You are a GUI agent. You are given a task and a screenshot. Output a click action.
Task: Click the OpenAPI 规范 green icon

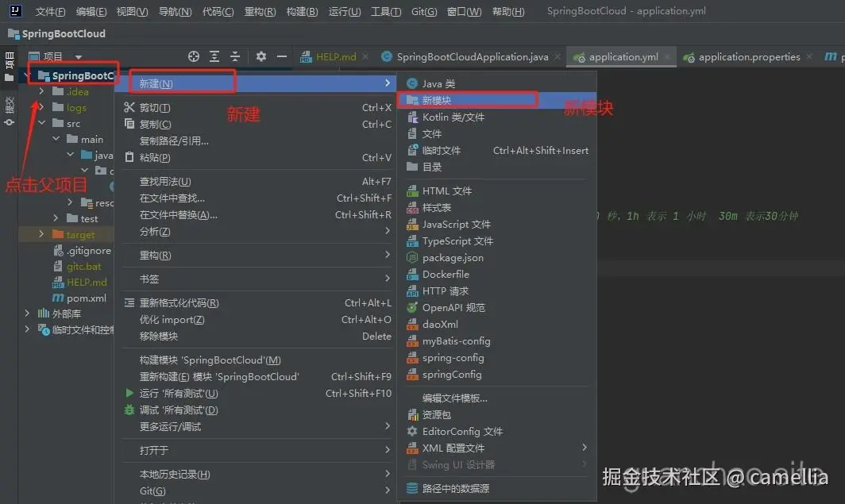[x=412, y=307]
